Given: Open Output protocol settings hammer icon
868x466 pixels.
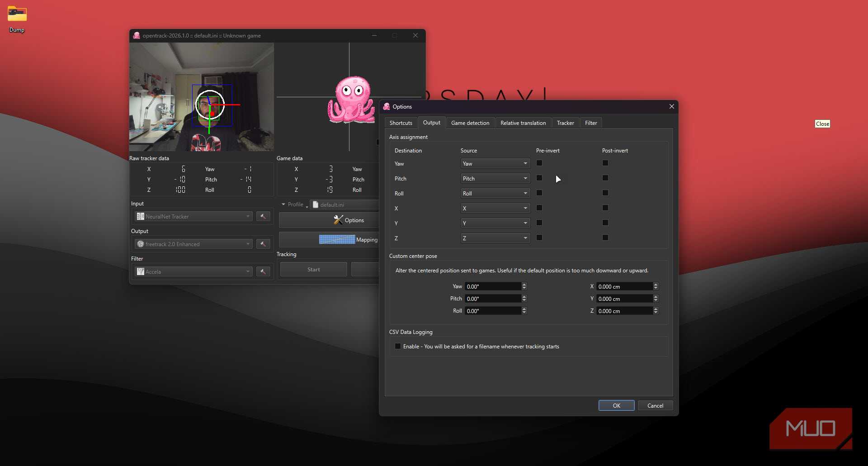Looking at the screenshot, I should tap(263, 244).
